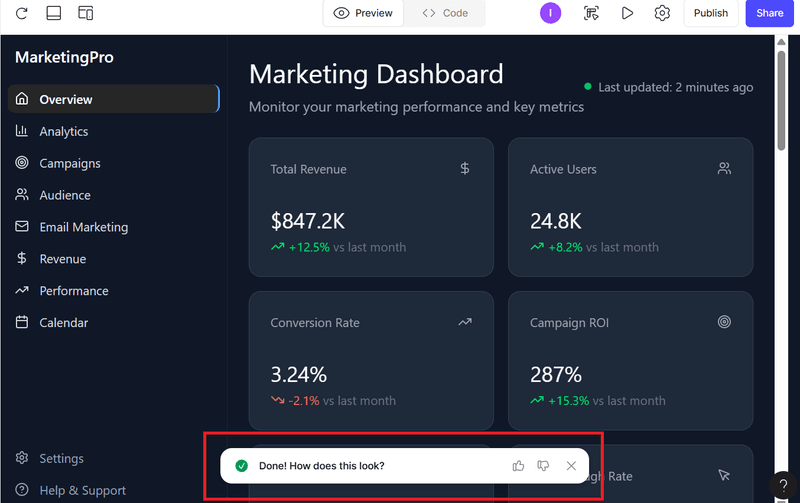Open the settings gear in top toolbar
This screenshot has height=503, width=800.
tap(662, 13)
